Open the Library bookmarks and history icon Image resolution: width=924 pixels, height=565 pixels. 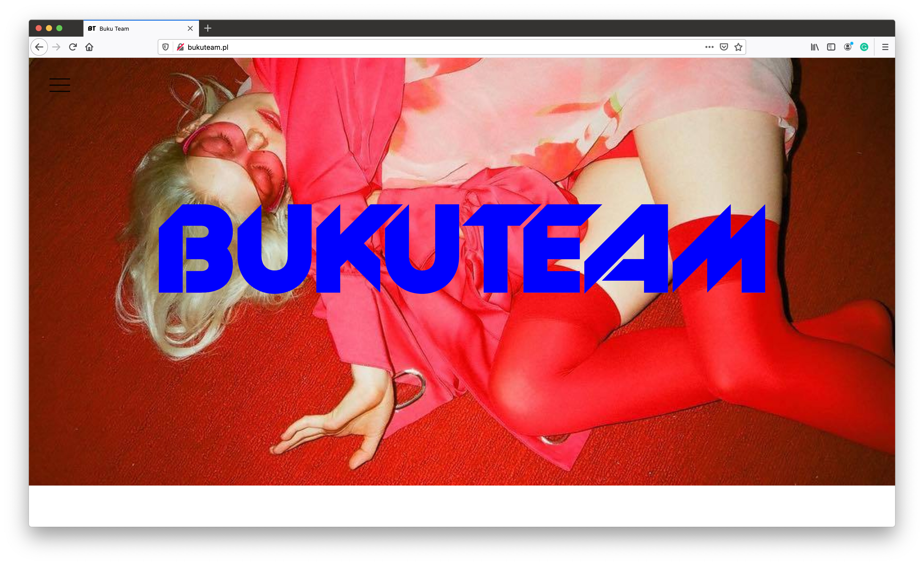pyautogui.click(x=814, y=47)
